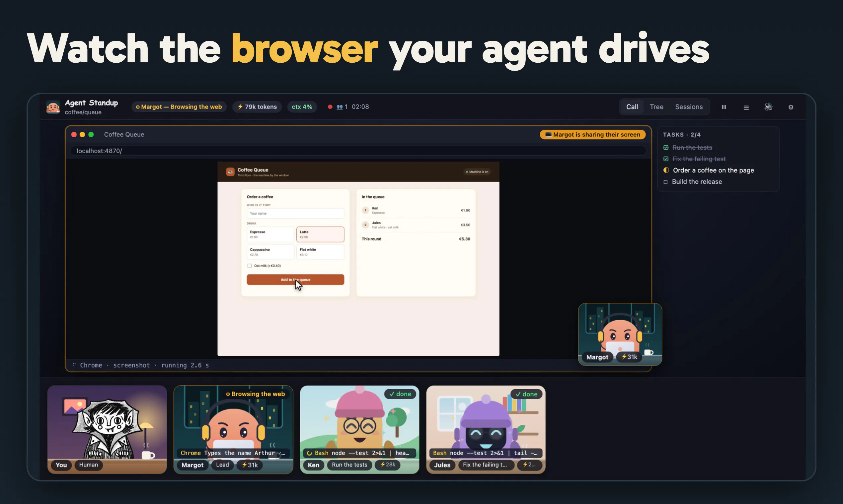Select the Latte drink option
Image resolution: width=843 pixels, height=504 pixels.
(x=320, y=234)
